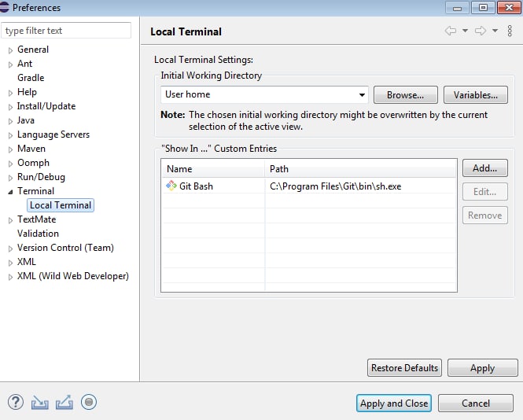Open the forward history dropdown arrow
The image size is (523, 420).
pos(495,31)
